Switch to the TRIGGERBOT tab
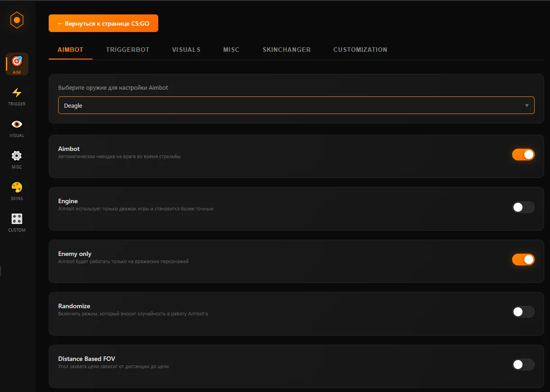 click(128, 50)
